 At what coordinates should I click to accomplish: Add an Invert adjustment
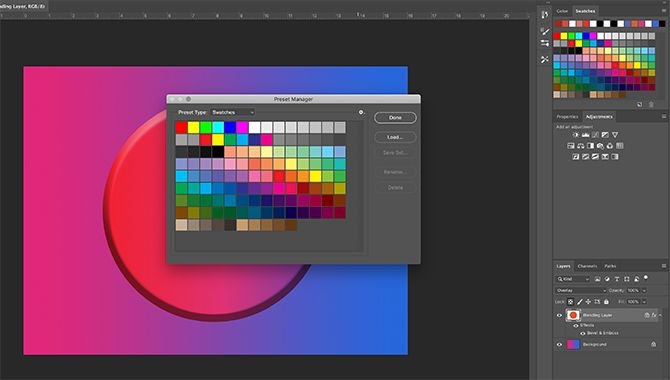pos(576,157)
